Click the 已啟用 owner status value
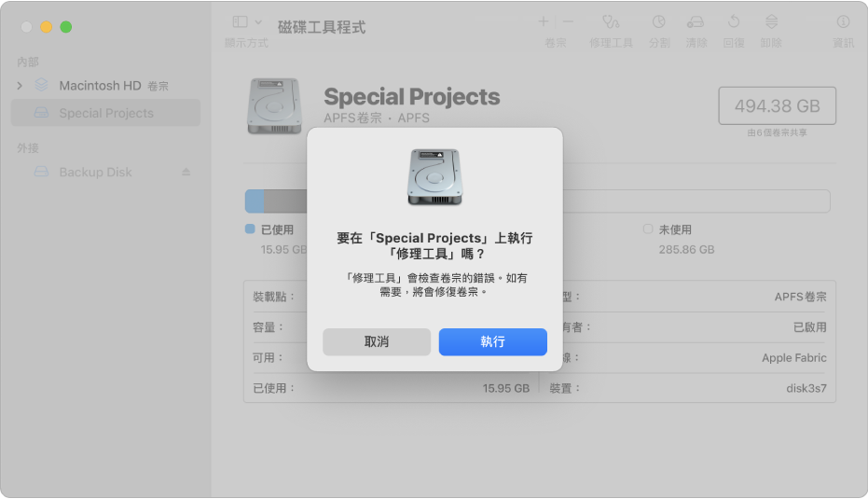This screenshot has height=499, width=868. 810,327
